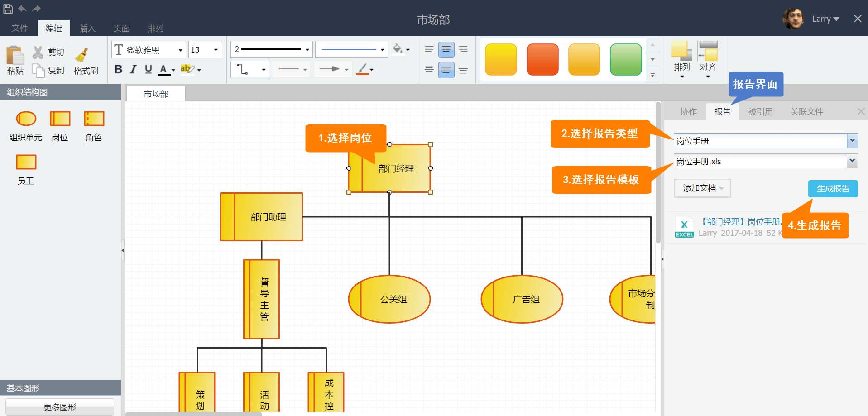Expand the 岗位手册 report type dropdown
Screen dimensions: 868x416
[x=852, y=141]
